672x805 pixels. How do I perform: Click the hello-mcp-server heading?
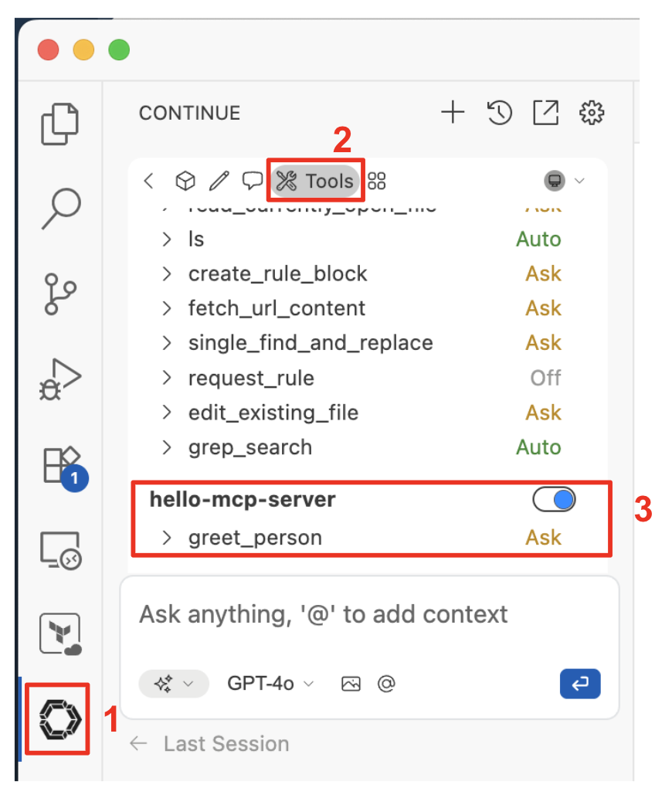(243, 500)
